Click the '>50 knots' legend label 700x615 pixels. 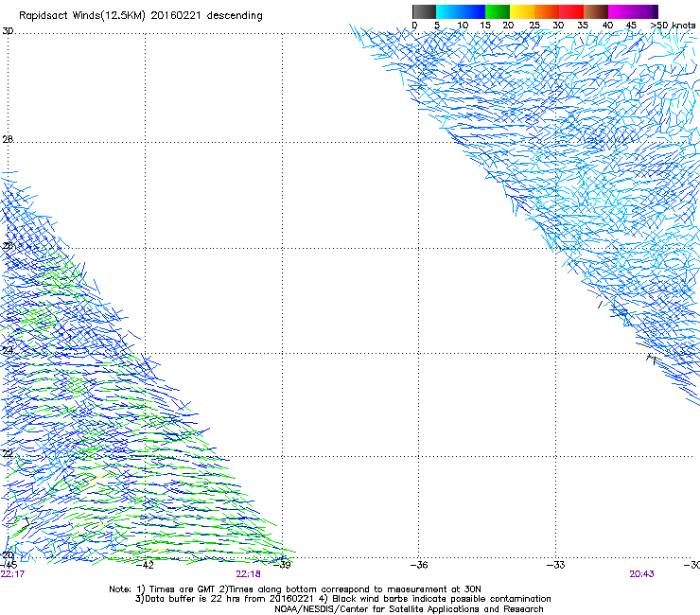674,26
